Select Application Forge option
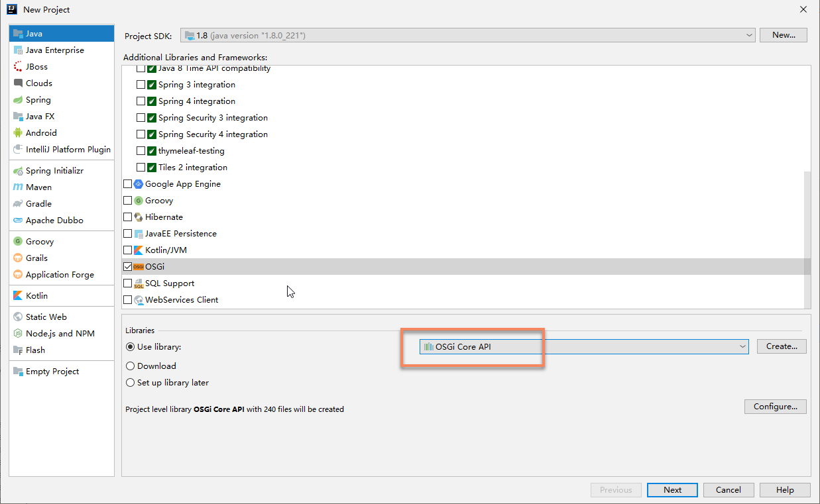 [62, 275]
